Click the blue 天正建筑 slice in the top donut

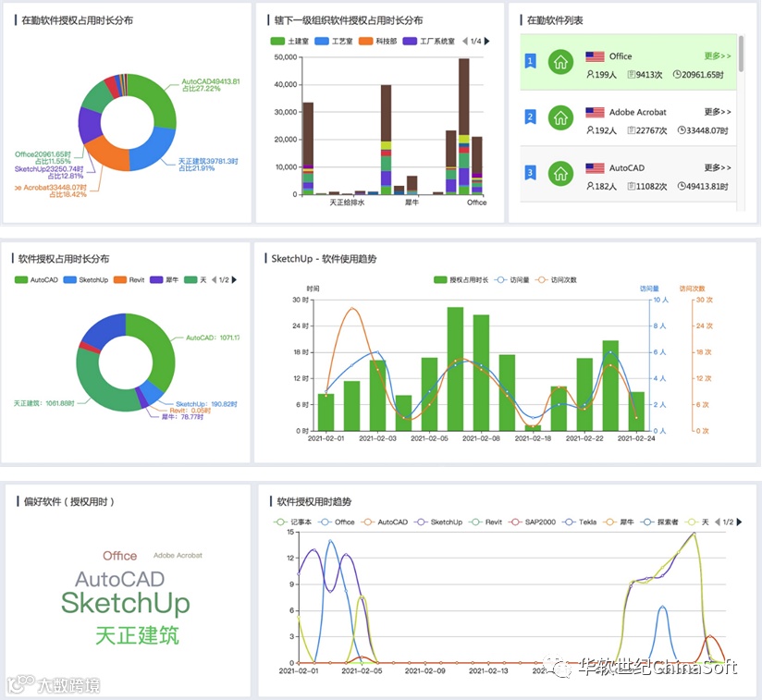(154, 150)
